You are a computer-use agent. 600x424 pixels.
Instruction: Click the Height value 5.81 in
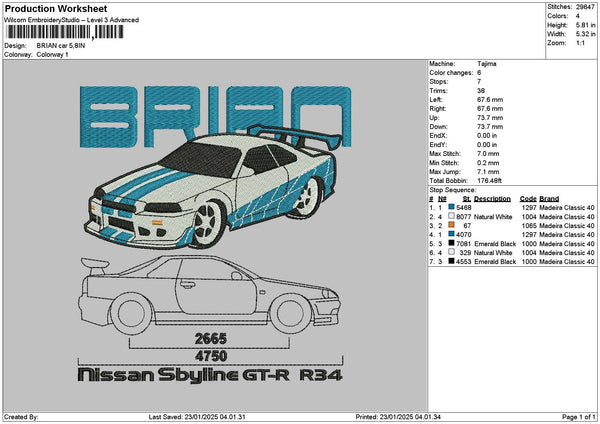585,25
